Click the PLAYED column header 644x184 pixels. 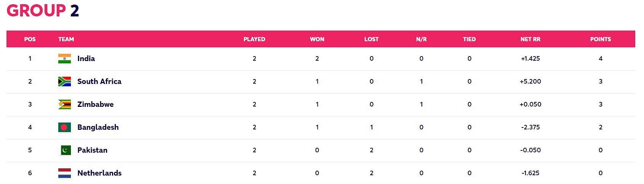click(x=254, y=39)
